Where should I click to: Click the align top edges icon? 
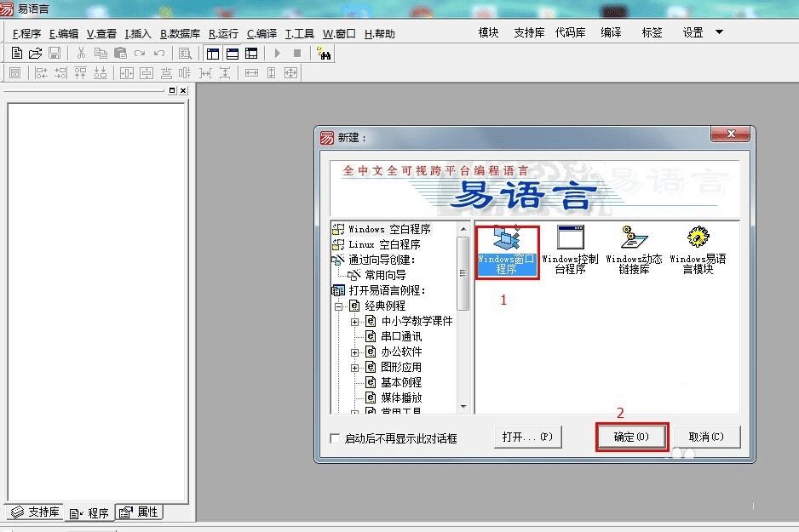point(81,73)
